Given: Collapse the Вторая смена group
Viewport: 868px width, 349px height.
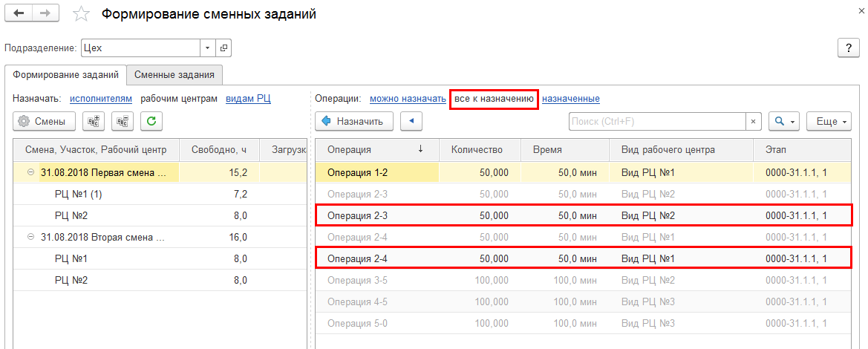Looking at the screenshot, I should point(31,237).
